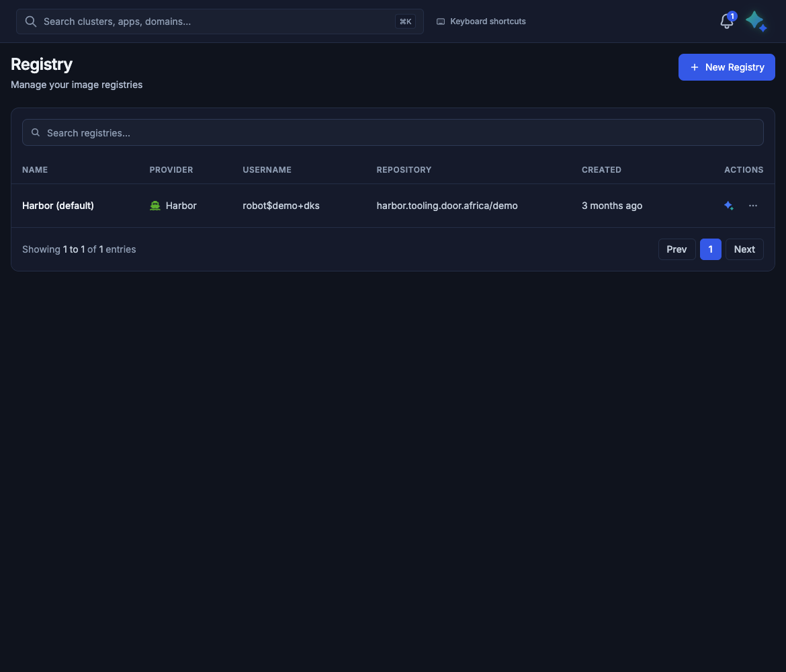Click the Harbor provider ship icon
Viewport: 786px width, 672px height.
[155, 206]
